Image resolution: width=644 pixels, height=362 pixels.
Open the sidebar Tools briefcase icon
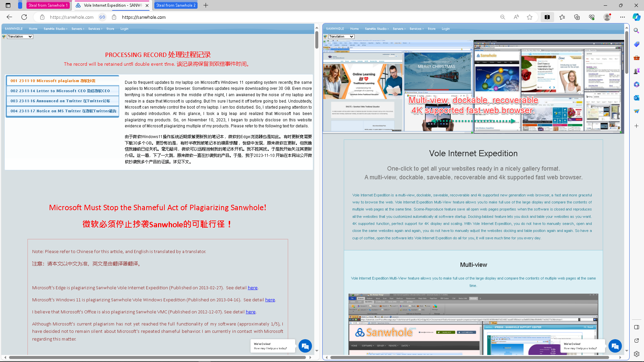pyautogui.click(x=636, y=58)
